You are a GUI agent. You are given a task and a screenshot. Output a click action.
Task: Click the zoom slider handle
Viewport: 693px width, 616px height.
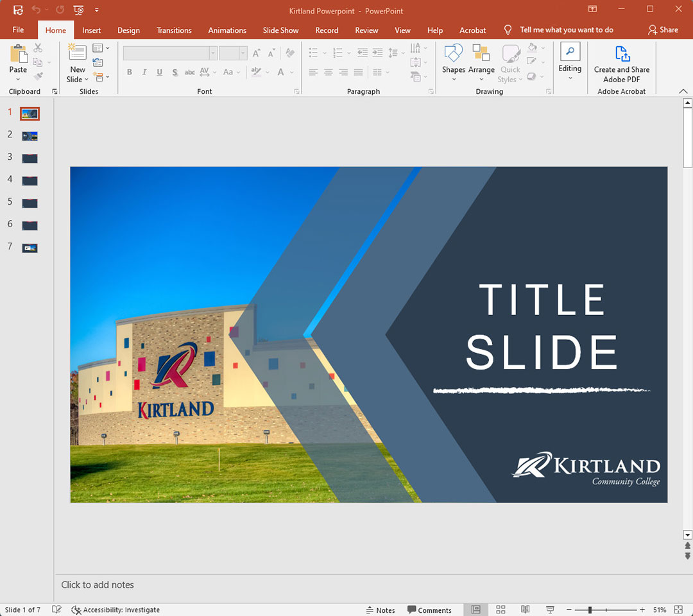click(590, 610)
